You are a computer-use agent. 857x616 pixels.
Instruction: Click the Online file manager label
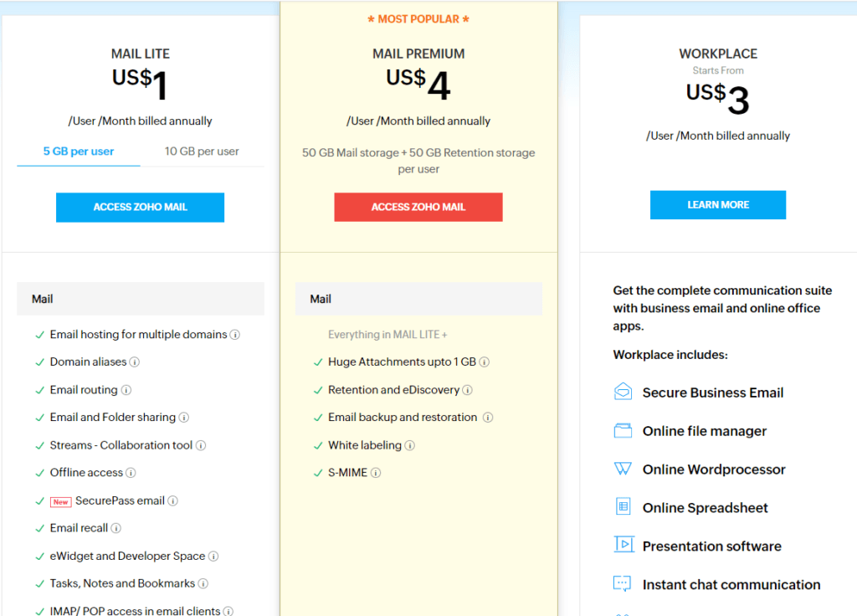(705, 431)
